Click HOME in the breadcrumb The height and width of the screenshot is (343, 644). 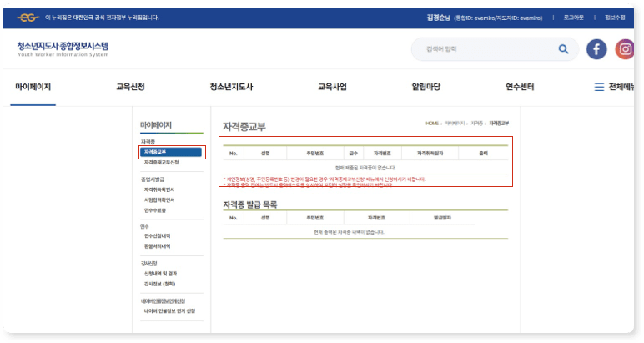432,124
